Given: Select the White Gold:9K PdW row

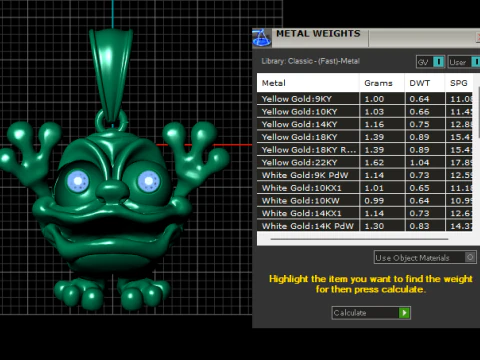Looking at the screenshot, I should click(x=365, y=175).
